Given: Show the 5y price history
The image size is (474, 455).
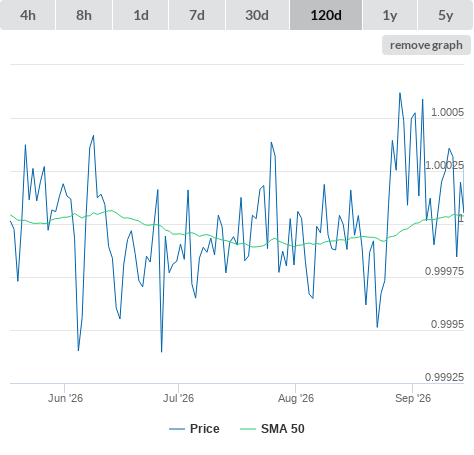Looking at the screenshot, I should click(x=446, y=15).
